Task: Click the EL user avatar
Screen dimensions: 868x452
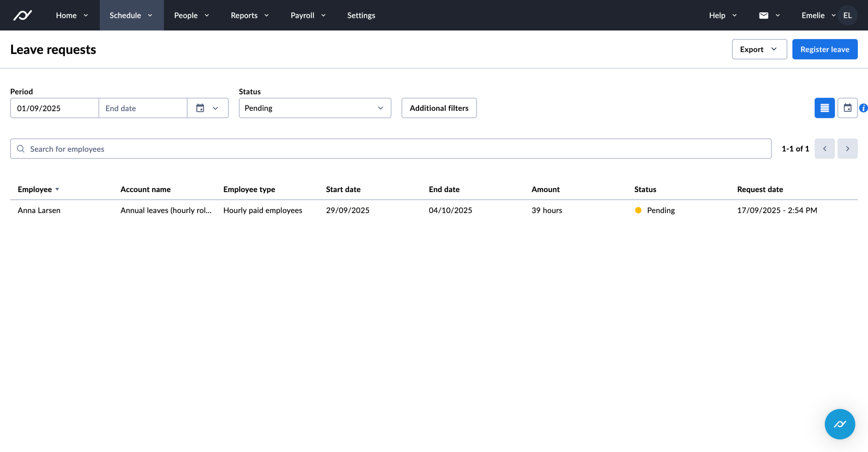Action: point(847,15)
